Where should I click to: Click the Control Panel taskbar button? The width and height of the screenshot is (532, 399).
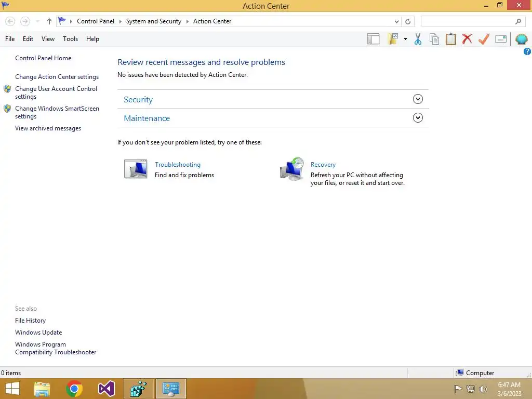[170, 389]
